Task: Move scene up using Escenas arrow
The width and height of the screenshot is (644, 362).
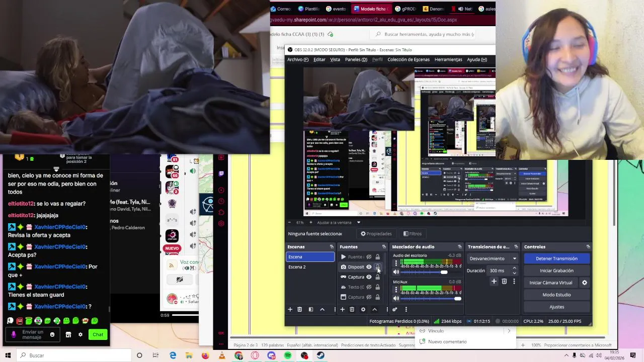Action: pyautogui.click(x=322, y=309)
